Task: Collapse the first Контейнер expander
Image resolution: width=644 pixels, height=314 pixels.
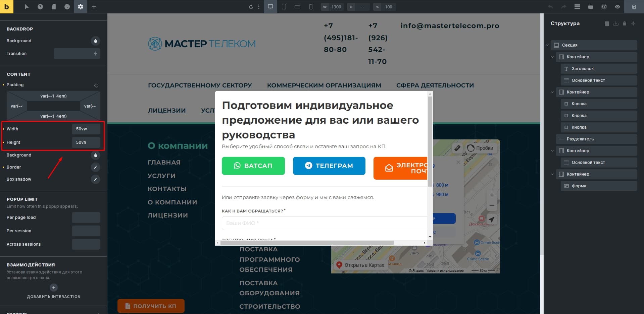Action: pos(552,57)
